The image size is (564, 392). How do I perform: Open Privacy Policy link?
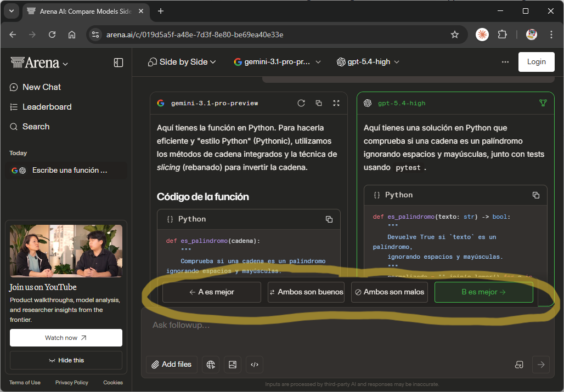coord(71,383)
